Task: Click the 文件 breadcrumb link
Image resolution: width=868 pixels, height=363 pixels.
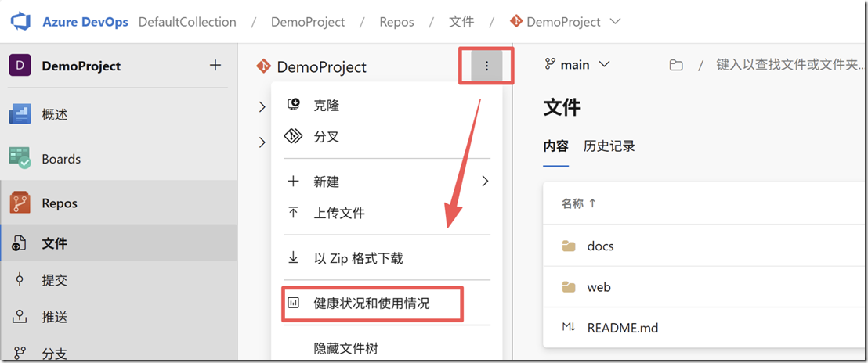Action: click(461, 22)
